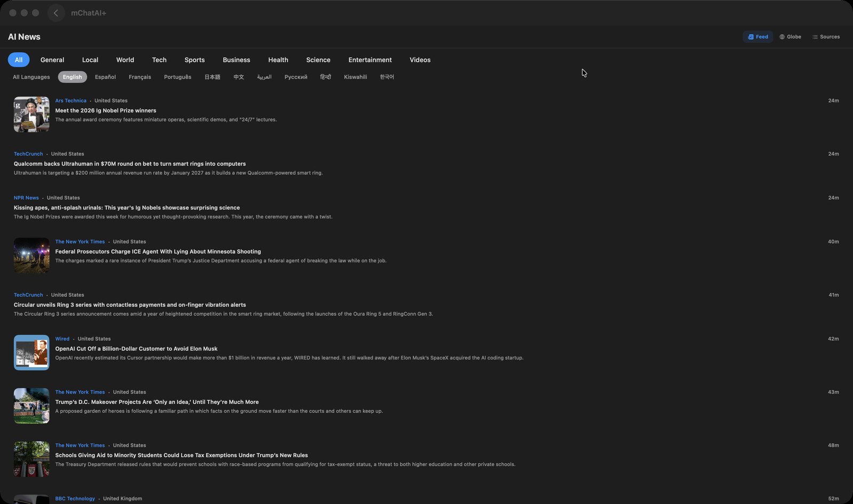The width and height of the screenshot is (853, 504).
Task: Filter news by Русский
Action: tap(296, 77)
